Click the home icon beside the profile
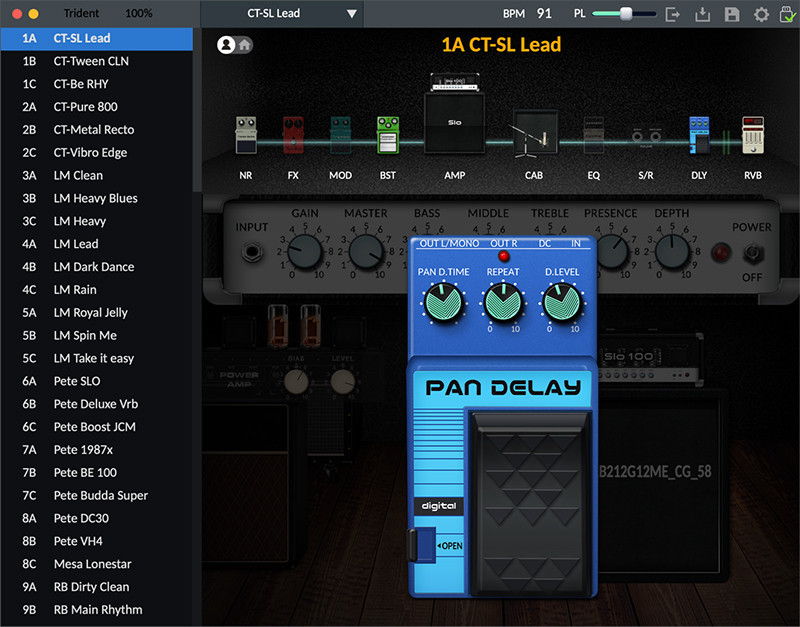800x627 pixels. [x=244, y=45]
